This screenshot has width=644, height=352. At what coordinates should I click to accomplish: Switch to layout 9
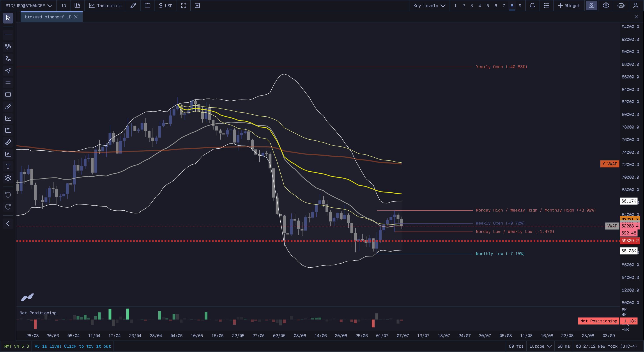click(520, 5)
